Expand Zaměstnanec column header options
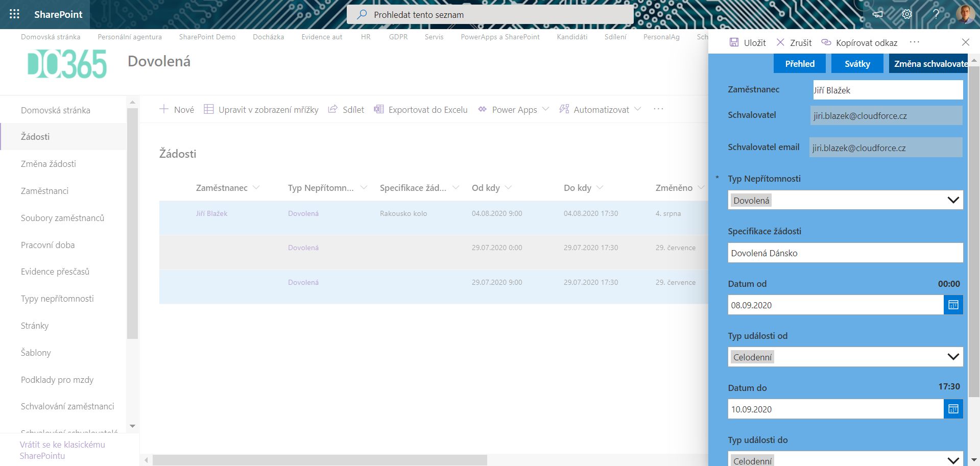The image size is (980, 466). pyautogui.click(x=256, y=188)
